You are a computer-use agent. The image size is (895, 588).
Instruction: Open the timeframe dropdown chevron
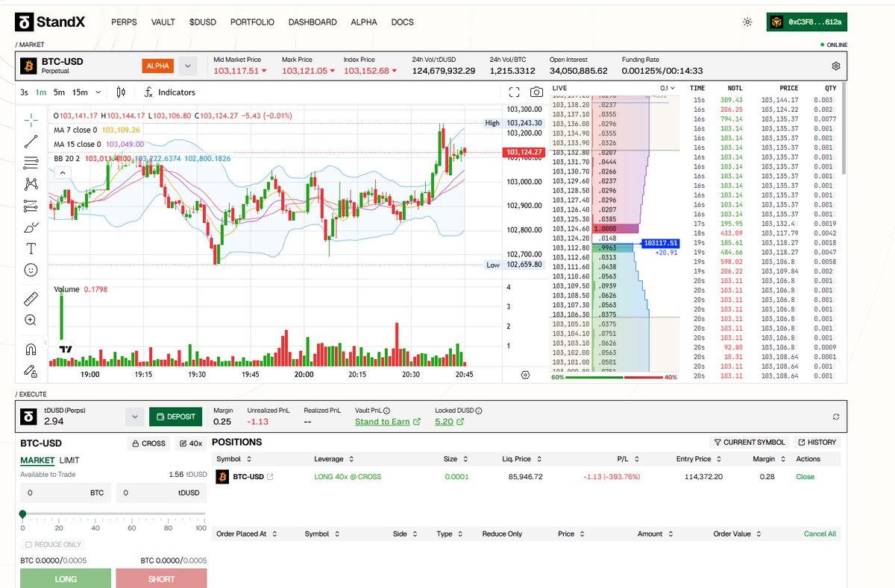(98, 92)
